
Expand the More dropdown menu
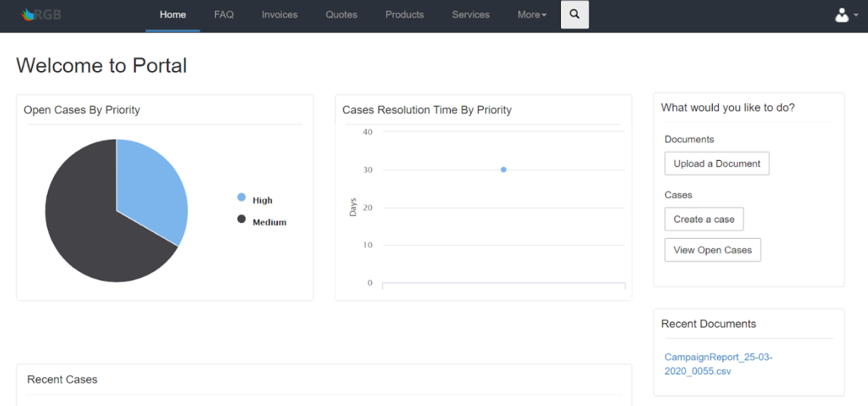pyautogui.click(x=532, y=14)
